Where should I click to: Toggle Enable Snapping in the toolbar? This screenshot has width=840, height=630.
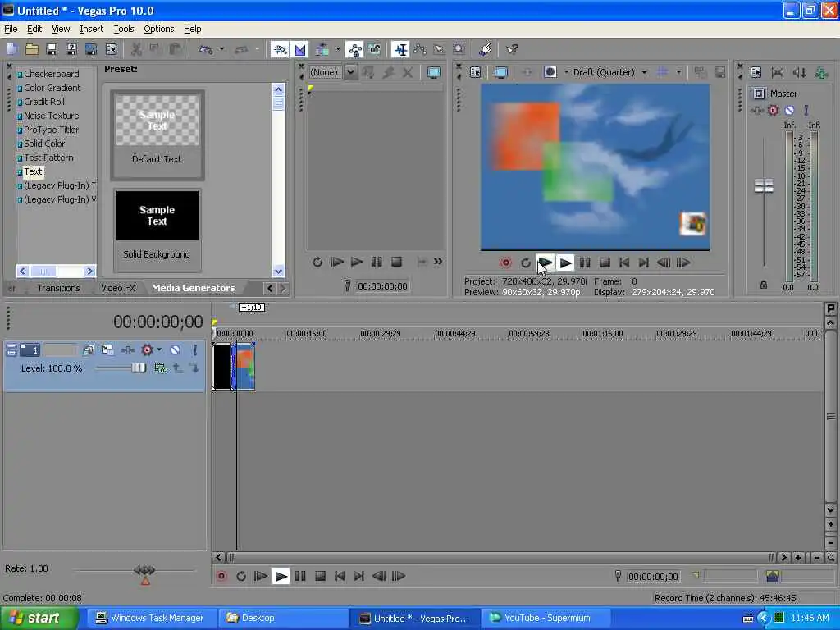click(280, 50)
